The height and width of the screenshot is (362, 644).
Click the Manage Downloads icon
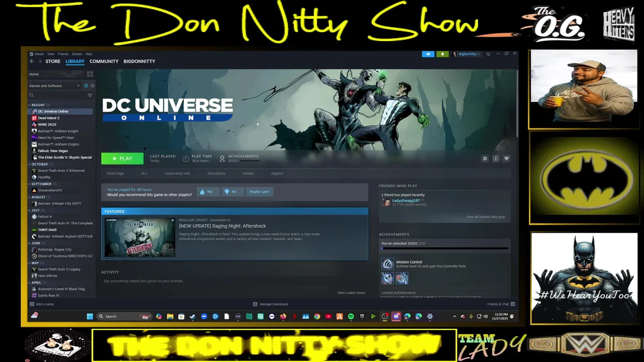[x=255, y=304]
